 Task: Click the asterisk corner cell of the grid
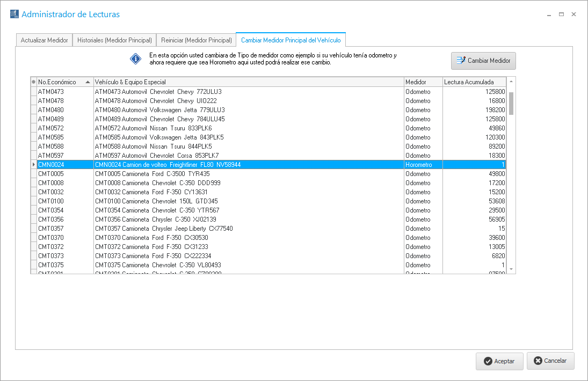(x=33, y=82)
